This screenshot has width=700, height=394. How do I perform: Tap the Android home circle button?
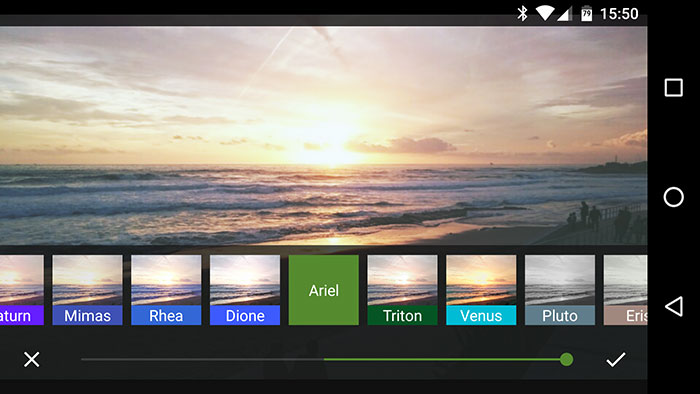pyautogui.click(x=674, y=197)
